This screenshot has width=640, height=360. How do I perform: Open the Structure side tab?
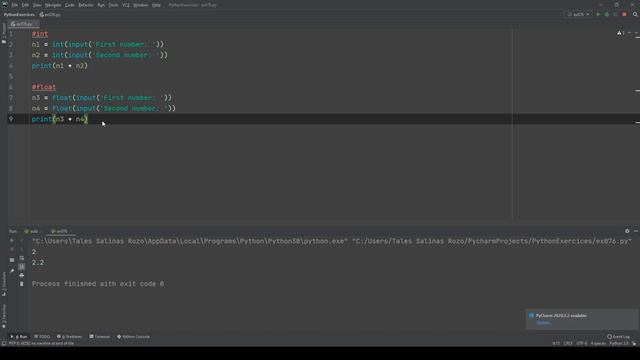pyautogui.click(x=4, y=284)
